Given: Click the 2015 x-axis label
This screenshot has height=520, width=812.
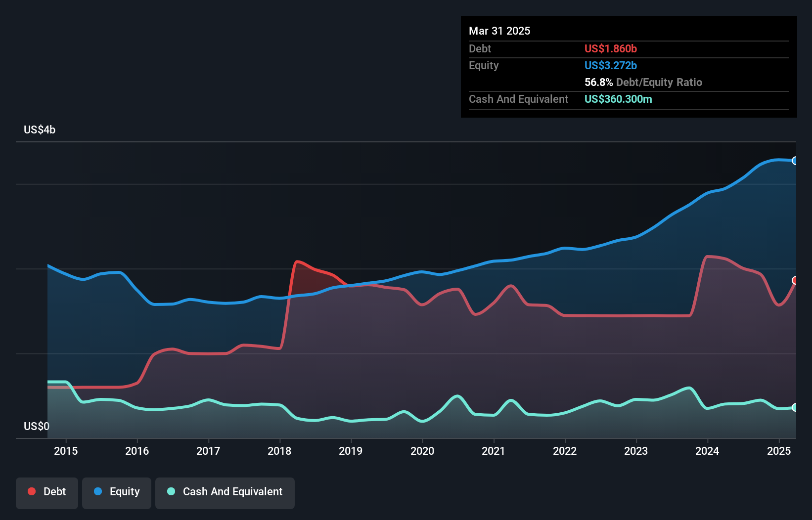Looking at the screenshot, I should click(x=66, y=451).
